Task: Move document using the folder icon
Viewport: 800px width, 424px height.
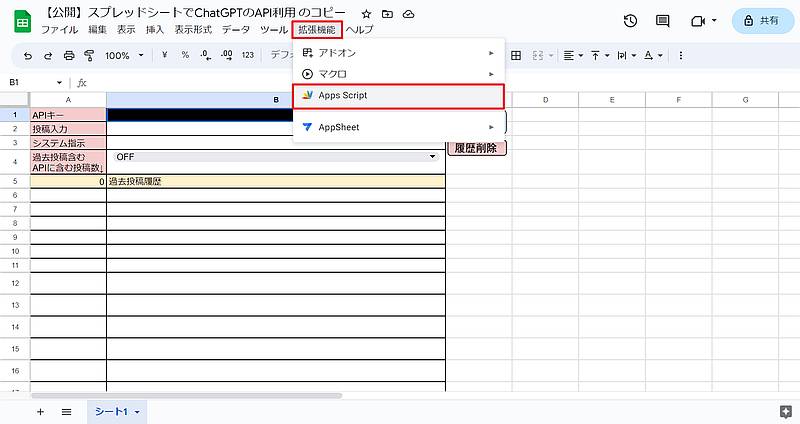Action: click(x=387, y=14)
